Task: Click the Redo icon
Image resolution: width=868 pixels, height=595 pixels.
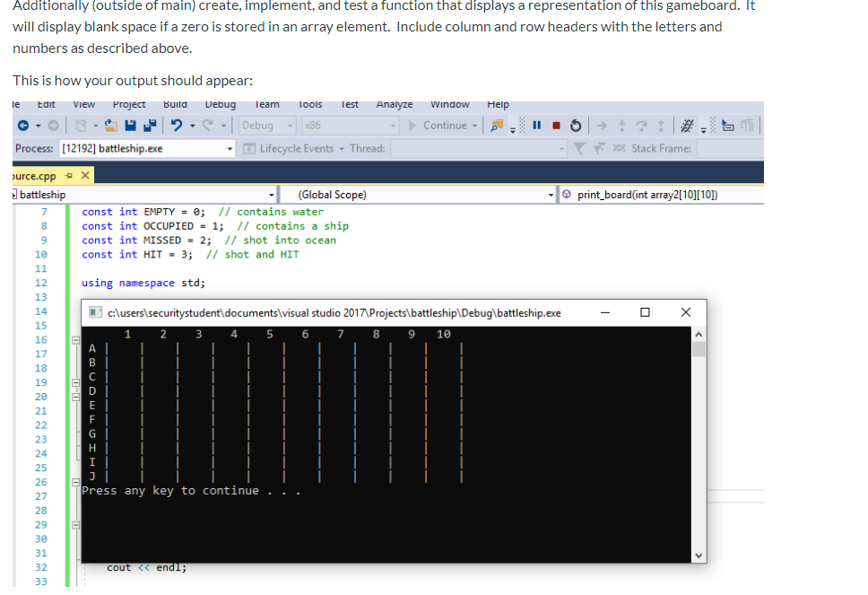Action: click(208, 126)
